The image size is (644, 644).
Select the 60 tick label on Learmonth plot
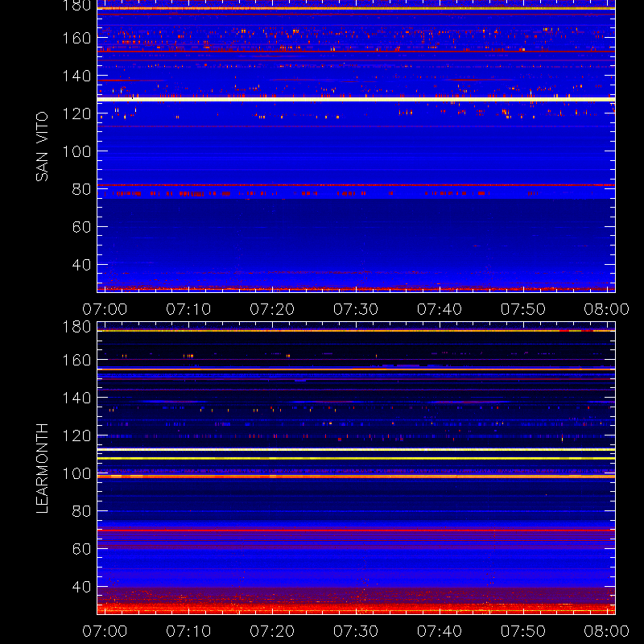(x=81, y=549)
